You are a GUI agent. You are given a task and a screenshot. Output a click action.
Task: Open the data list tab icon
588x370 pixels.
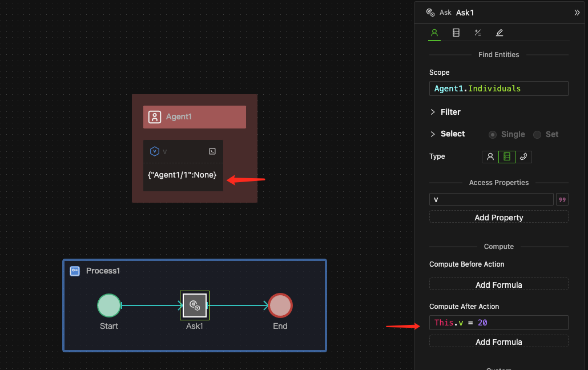pos(456,33)
